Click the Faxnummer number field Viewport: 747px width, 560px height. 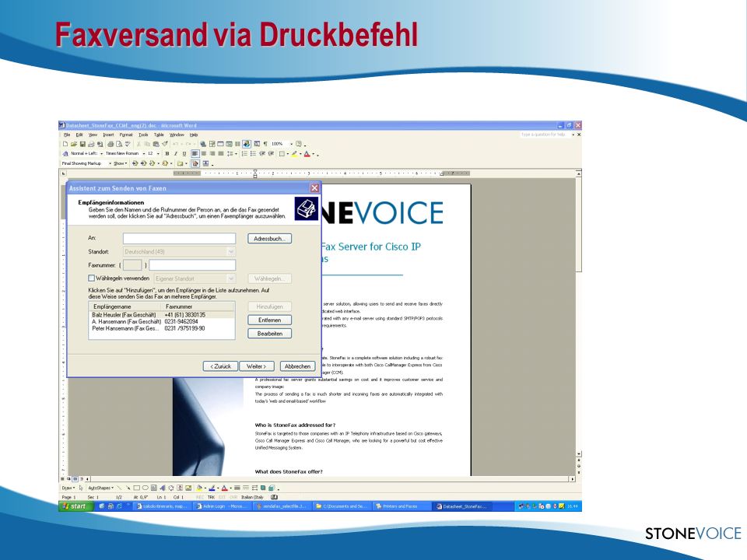(192, 264)
